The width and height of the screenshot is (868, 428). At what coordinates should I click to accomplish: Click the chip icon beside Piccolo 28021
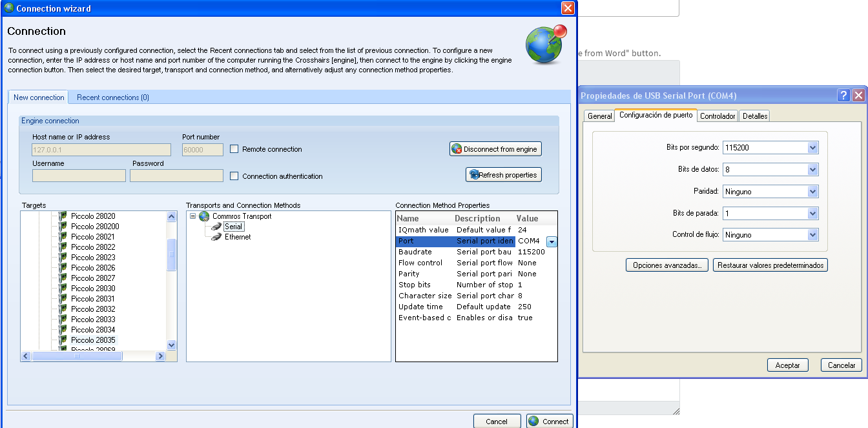tap(63, 237)
